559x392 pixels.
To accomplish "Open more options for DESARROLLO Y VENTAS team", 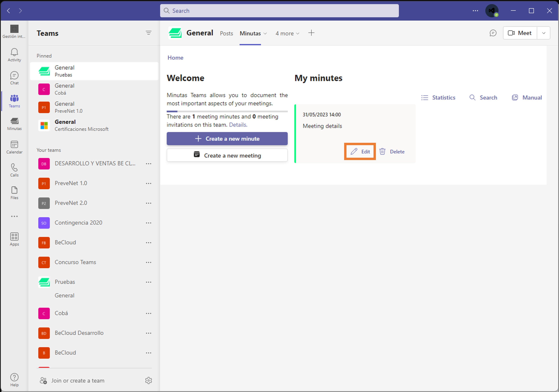I will pos(149,164).
